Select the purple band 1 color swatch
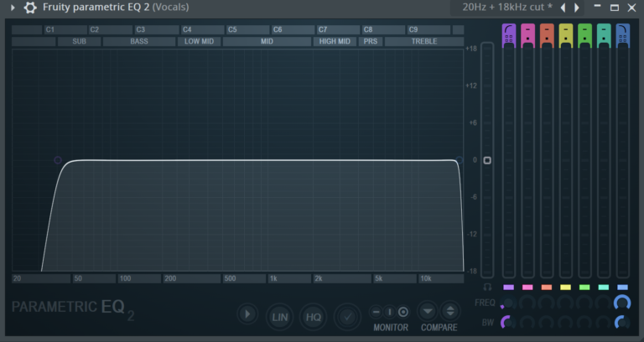Screen dimensions: 644x342 (508, 288)
